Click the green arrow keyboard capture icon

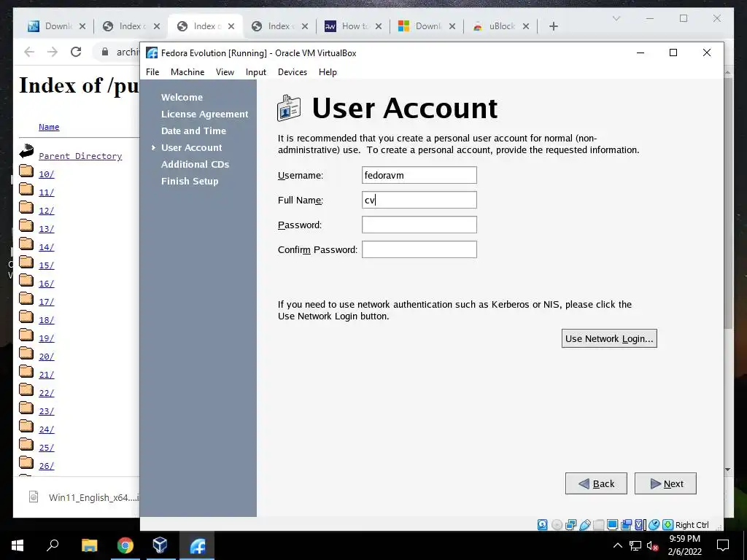coord(668,525)
